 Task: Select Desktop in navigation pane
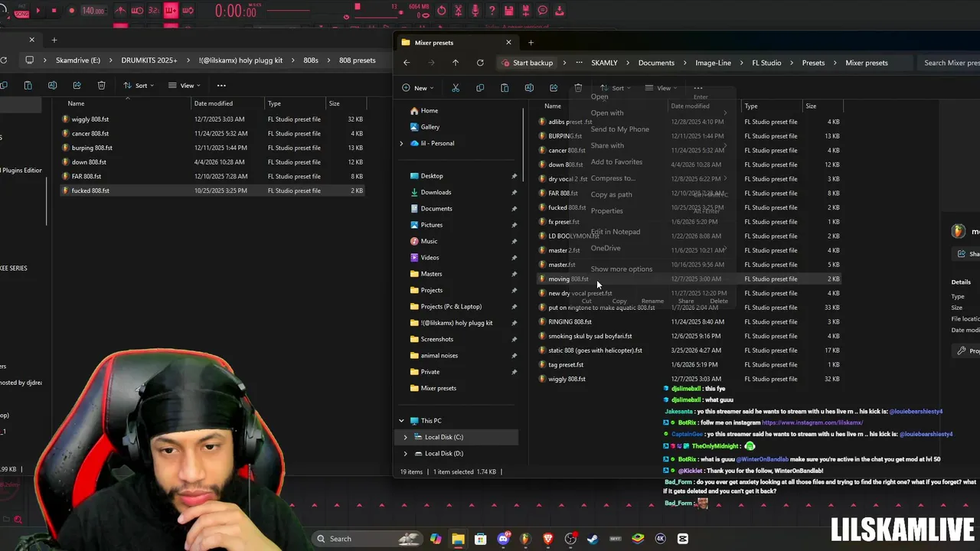pos(432,176)
